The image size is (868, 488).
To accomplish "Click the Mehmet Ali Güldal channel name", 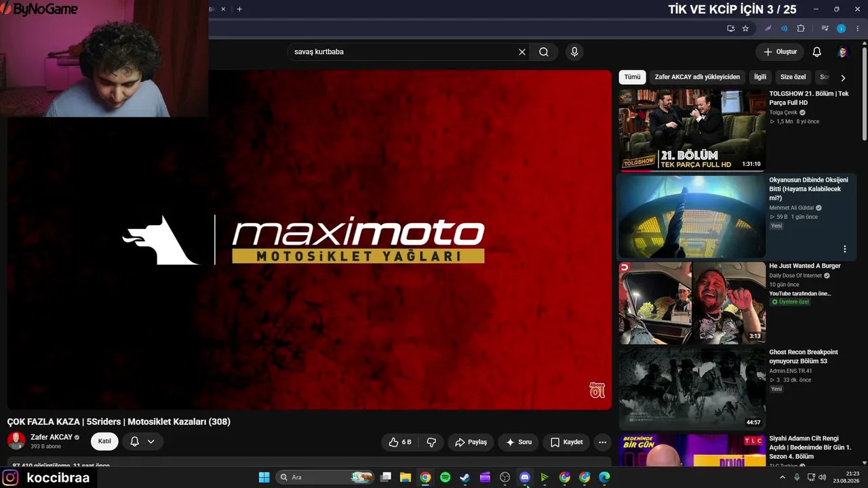I will tap(791, 208).
